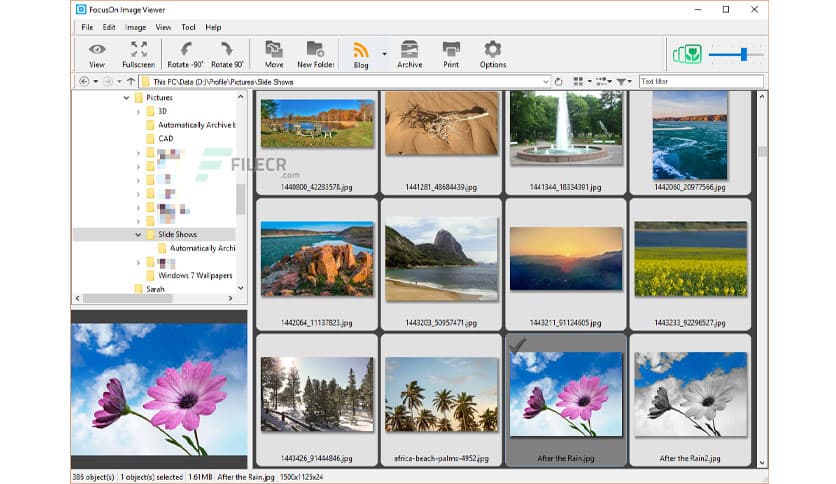The width and height of the screenshot is (836, 484).
Task: Open the back history dropdown arrow
Action: pyautogui.click(x=95, y=82)
